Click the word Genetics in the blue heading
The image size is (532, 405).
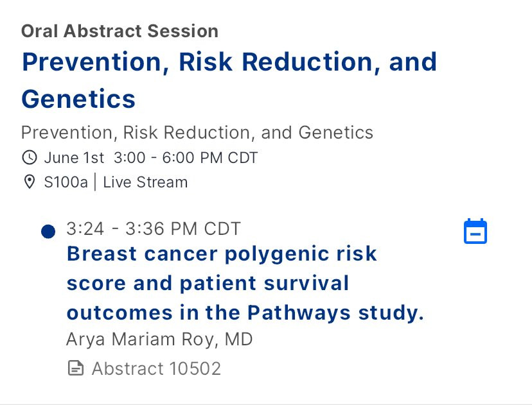click(x=78, y=99)
